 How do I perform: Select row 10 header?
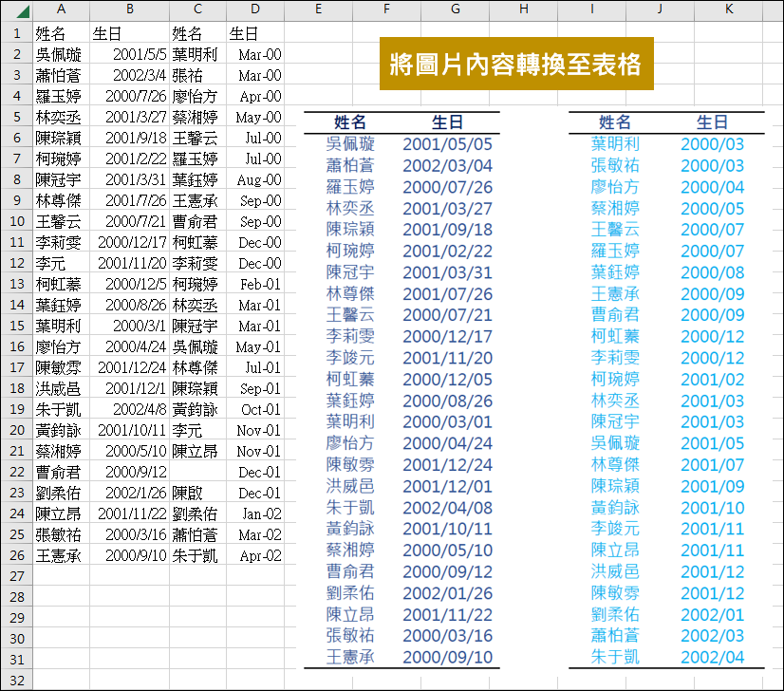pyautogui.click(x=17, y=221)
